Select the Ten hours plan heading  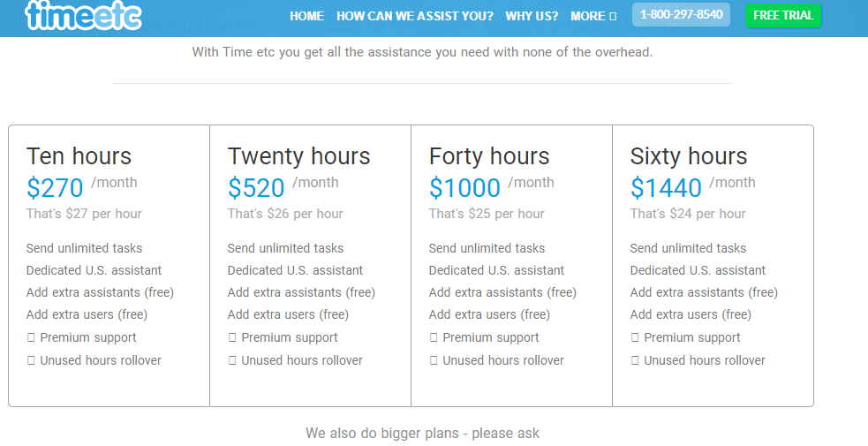[x=79, y=156]
